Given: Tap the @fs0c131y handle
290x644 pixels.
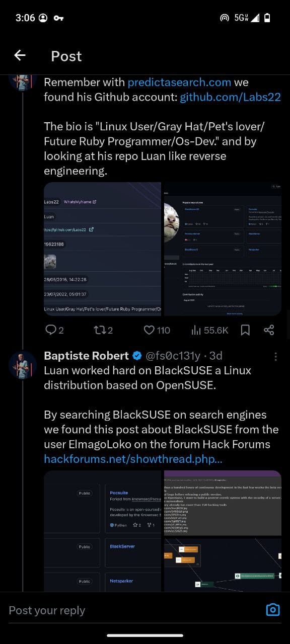Looking at the screenshot, I should click(173, 356).
